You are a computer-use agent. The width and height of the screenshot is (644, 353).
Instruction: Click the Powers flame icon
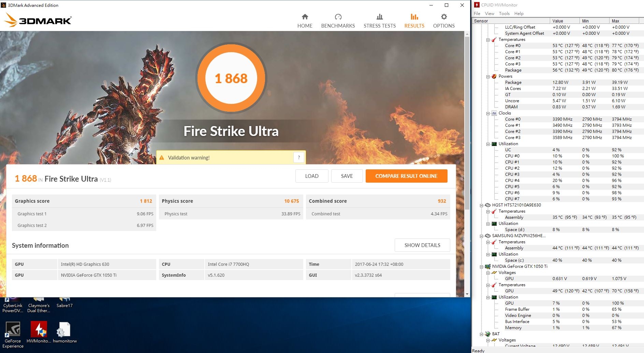point(494,76)
